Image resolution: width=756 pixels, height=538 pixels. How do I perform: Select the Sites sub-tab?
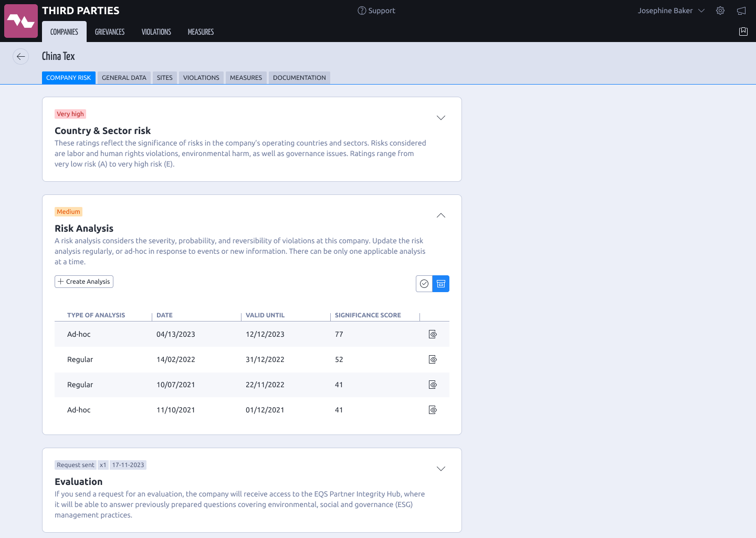(165, 78)
